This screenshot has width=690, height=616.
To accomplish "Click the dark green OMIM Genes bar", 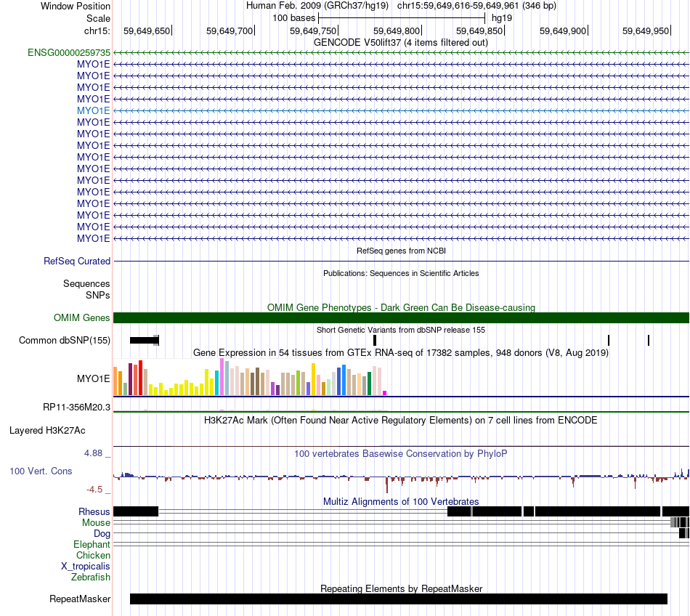I will tap(402, 317).
